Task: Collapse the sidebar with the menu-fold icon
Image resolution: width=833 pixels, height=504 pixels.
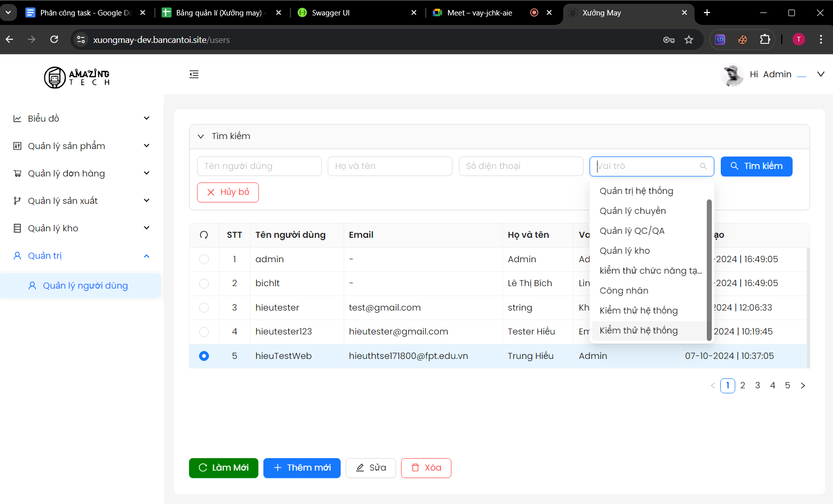Action: [194, 74]
